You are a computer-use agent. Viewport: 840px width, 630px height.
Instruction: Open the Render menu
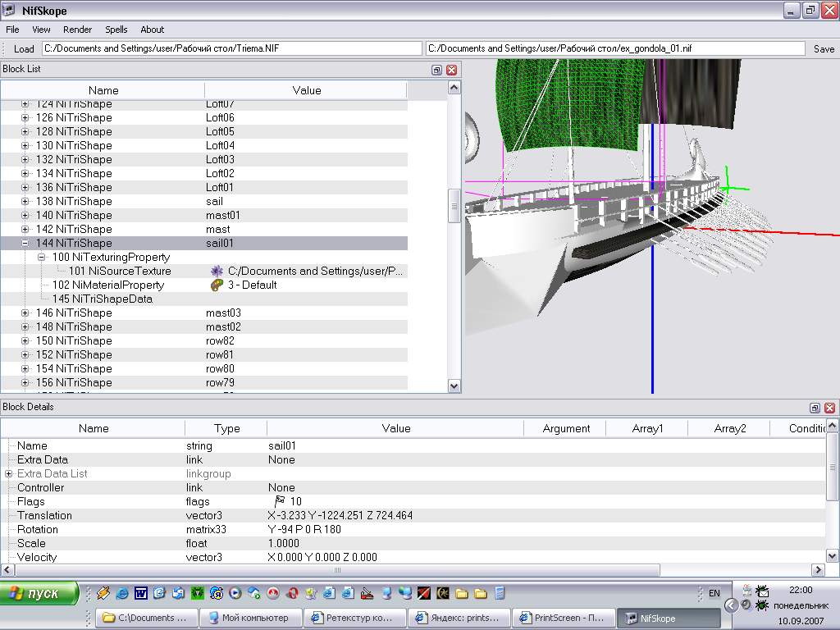point(77,30)
